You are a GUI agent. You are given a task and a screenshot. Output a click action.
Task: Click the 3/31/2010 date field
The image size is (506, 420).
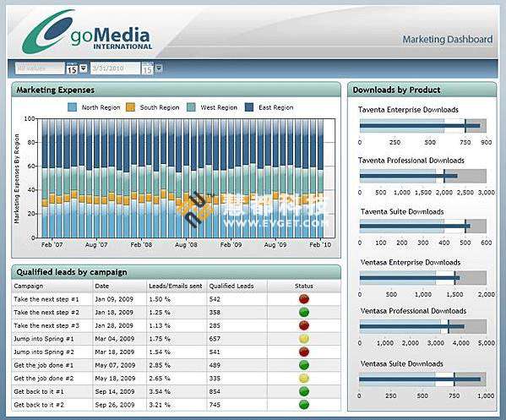click(x=115, y=68)
